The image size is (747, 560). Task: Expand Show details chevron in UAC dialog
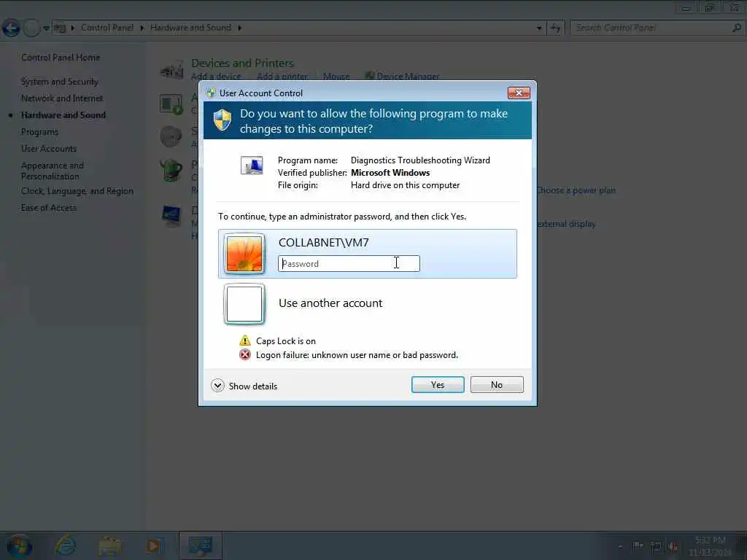click(x=217, y=386)
